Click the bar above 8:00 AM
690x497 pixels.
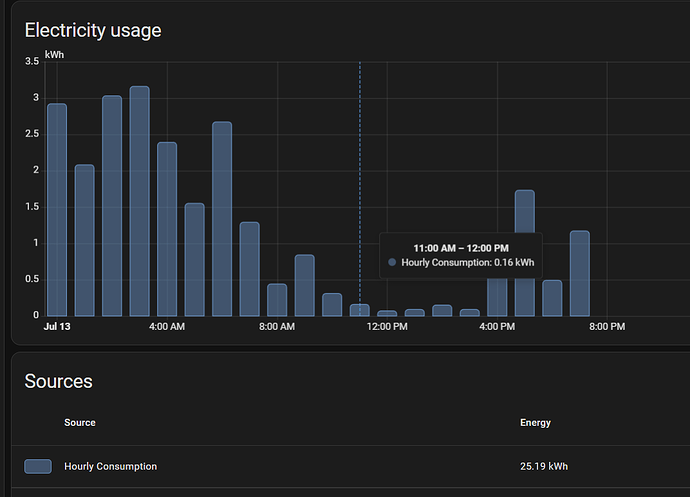[277, 300]
